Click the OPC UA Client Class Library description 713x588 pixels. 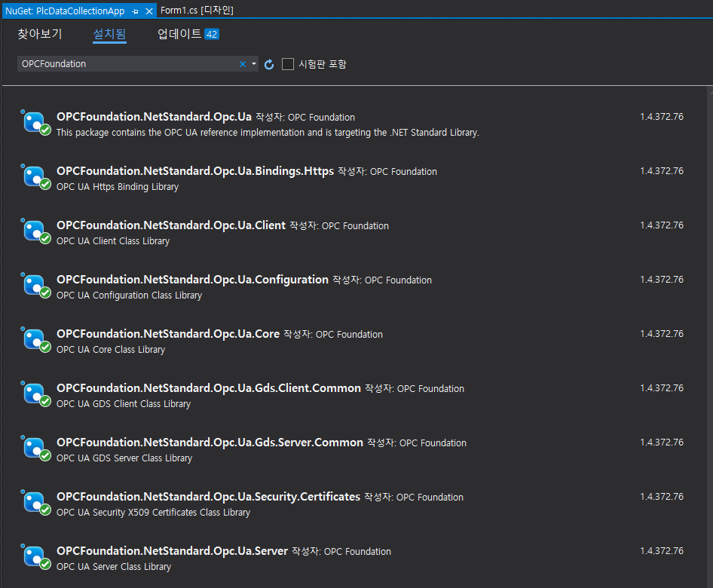(113, 241)
